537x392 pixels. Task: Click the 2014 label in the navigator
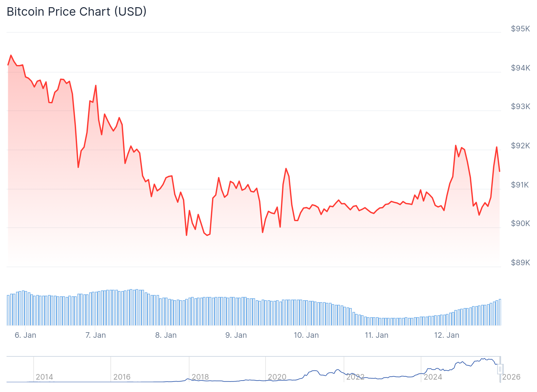click(x=44, y=377)
